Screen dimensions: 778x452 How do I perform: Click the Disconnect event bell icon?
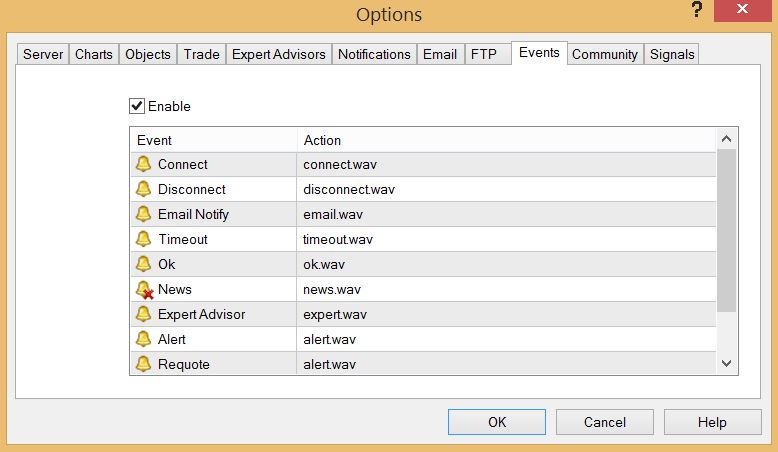[143, 189]
